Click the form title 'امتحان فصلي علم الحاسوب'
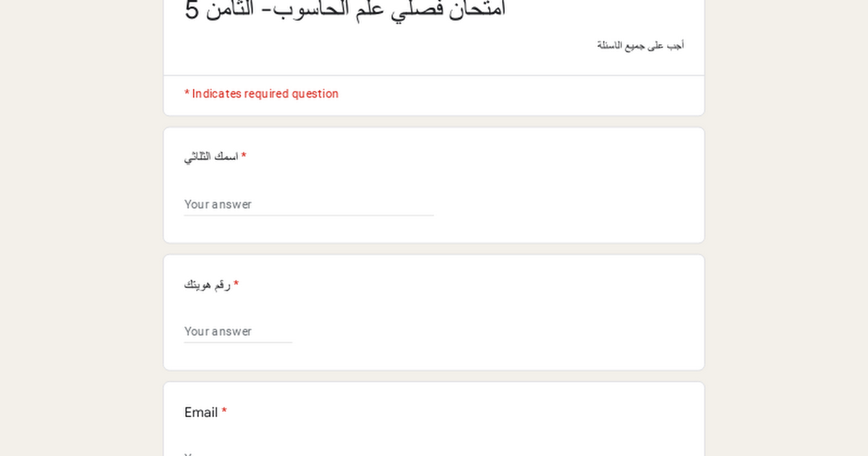 (346, 9)
